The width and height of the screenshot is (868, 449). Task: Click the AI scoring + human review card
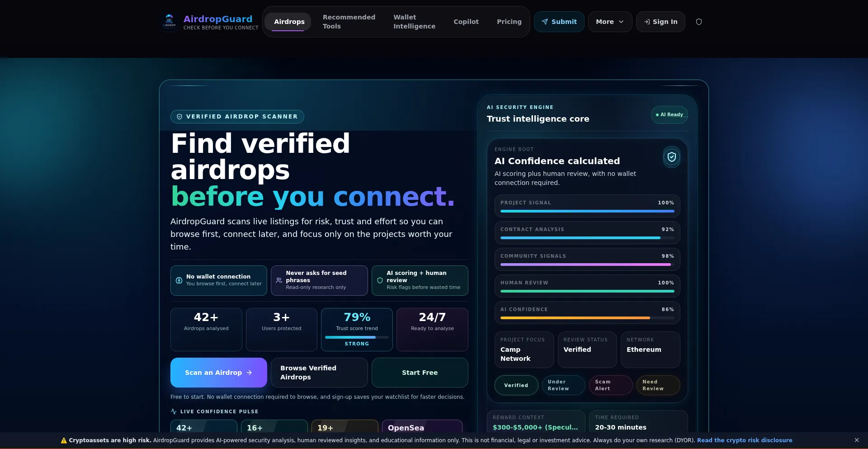(x=420, y=280)
